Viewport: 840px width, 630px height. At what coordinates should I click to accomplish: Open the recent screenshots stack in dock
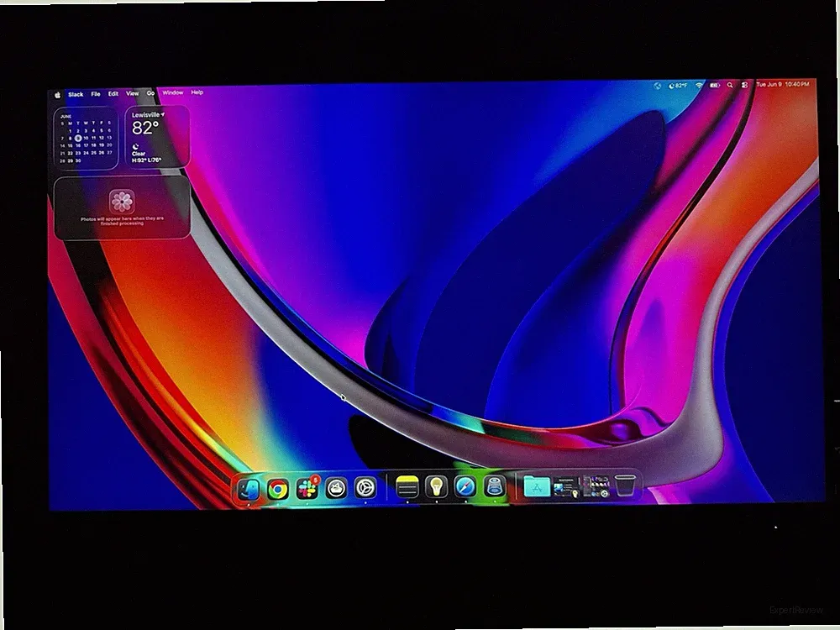565,487
